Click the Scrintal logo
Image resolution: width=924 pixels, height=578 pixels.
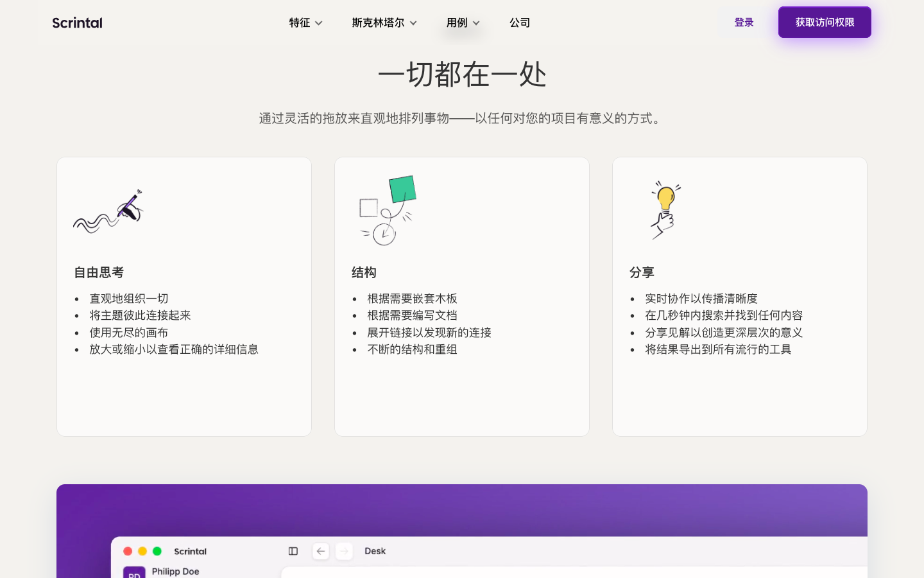click(x=77, y=22)
